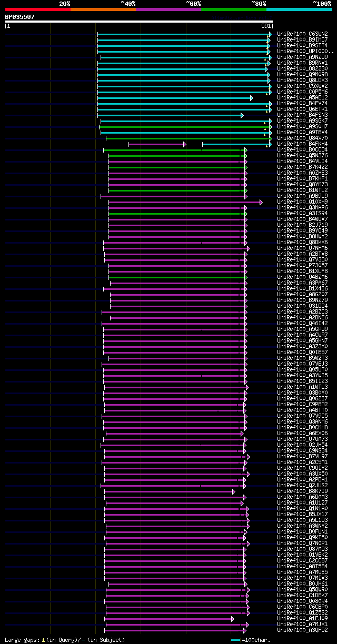Screen dimensions: 337x644
Task: Select hit label UniRef100_Q4BZM6
Action: [x=302, y=277]
